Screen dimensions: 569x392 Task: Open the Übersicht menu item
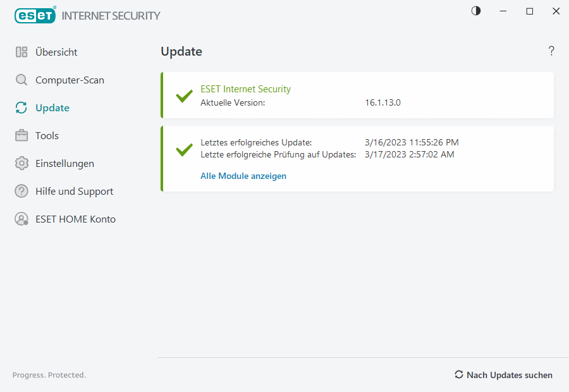[56, 52]
